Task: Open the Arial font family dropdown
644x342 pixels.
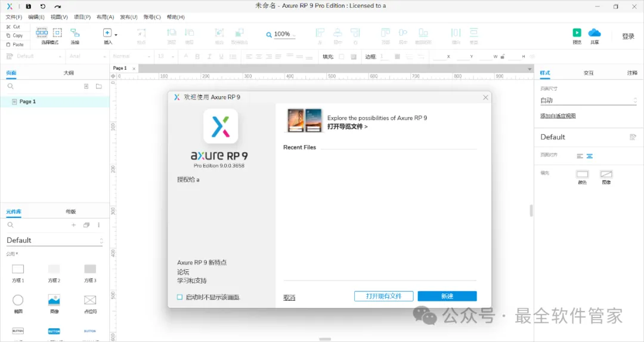Action: pos(87,56)
